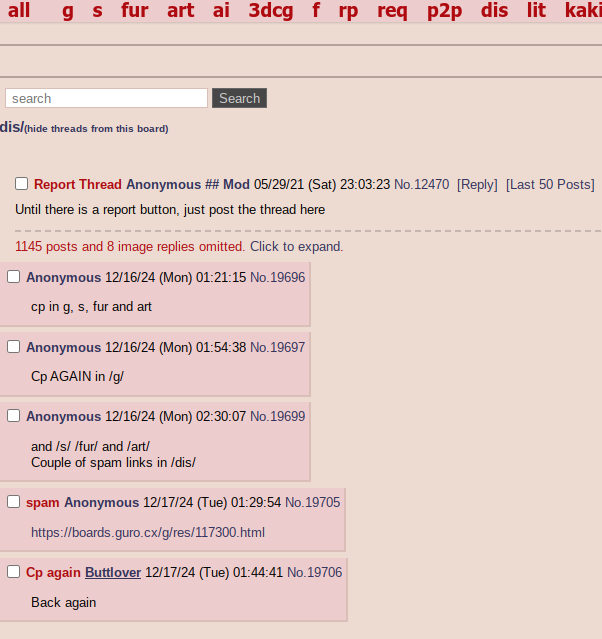The width and height of the screenshot is (602, 639).
Task: Go to the 'fur' board
Action: point(135,10)
